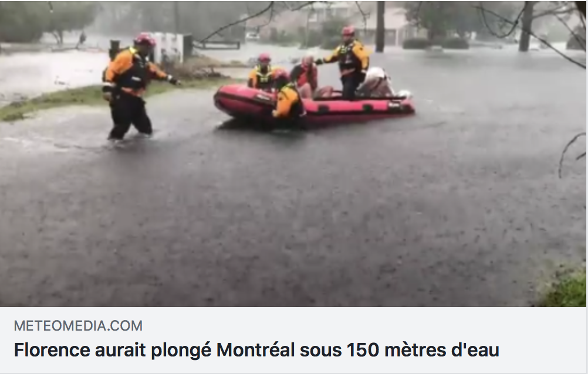The width and height of the screenshot is (588, 374).
Task: Click the gray caption bar under image
Action: point(293,340)
